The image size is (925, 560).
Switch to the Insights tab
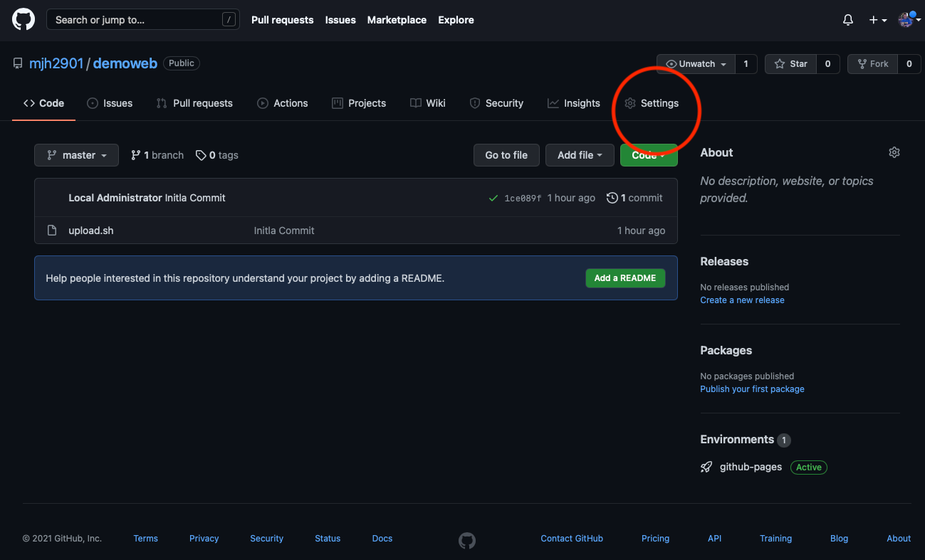click(x=574, y=103)
